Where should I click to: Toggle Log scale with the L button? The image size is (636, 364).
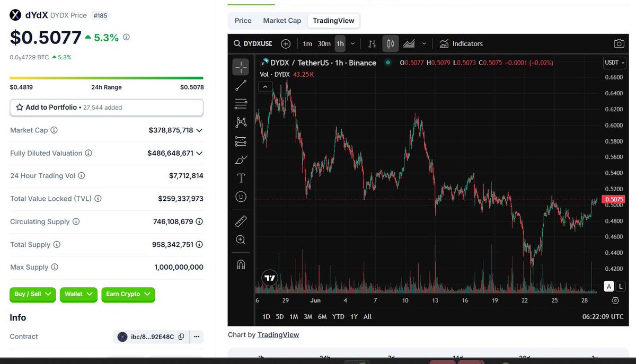tap(621, 287)
